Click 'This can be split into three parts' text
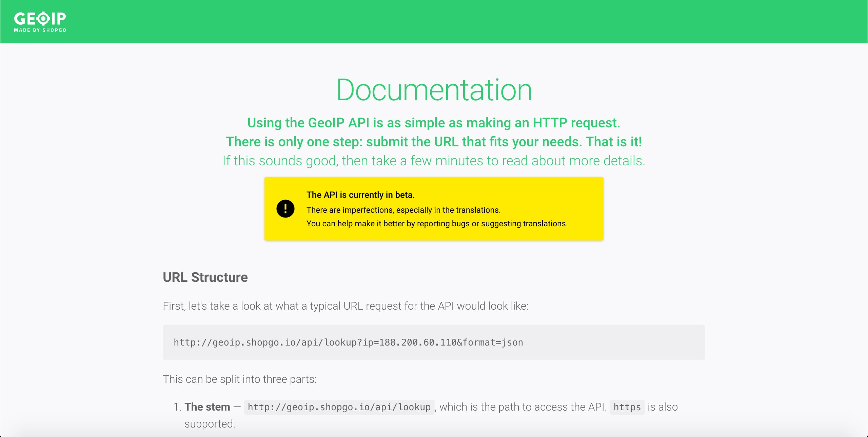This screenshot has height=437, width=868. [240, 379]
